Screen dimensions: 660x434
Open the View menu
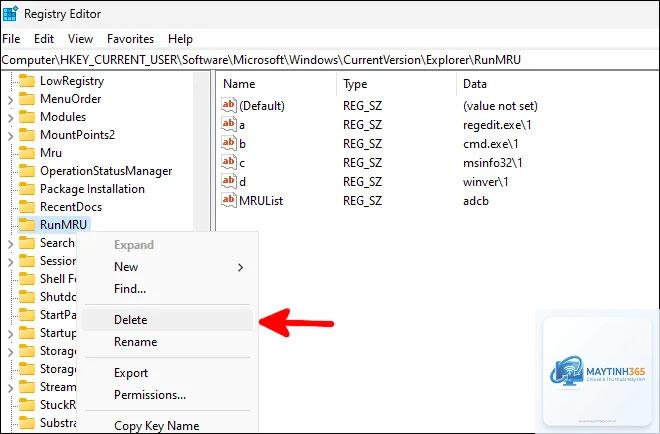(x=80, y=39)
